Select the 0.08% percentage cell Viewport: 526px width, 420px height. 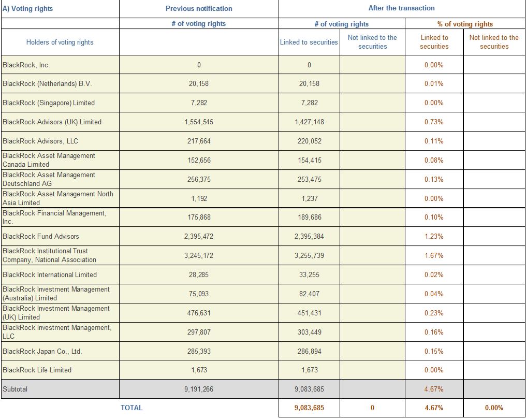[434, 161]
